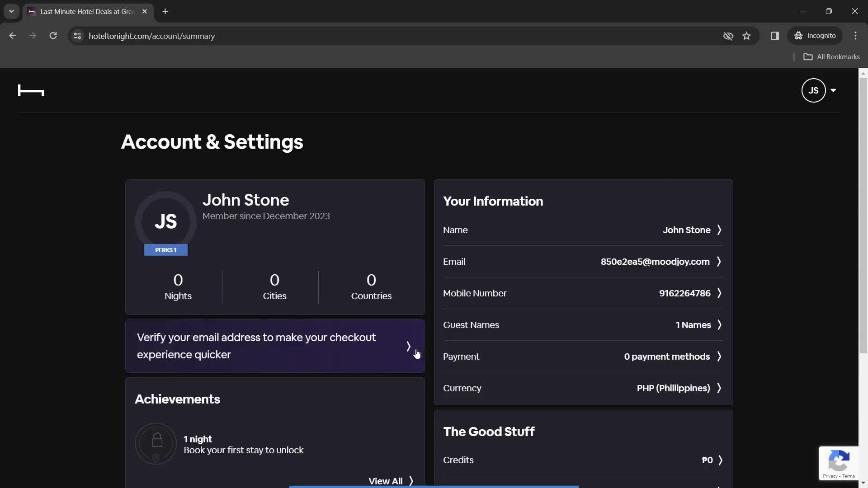The image size is (868, 488).
Task: Open the tab search dropdown
Action: (11, 11)
